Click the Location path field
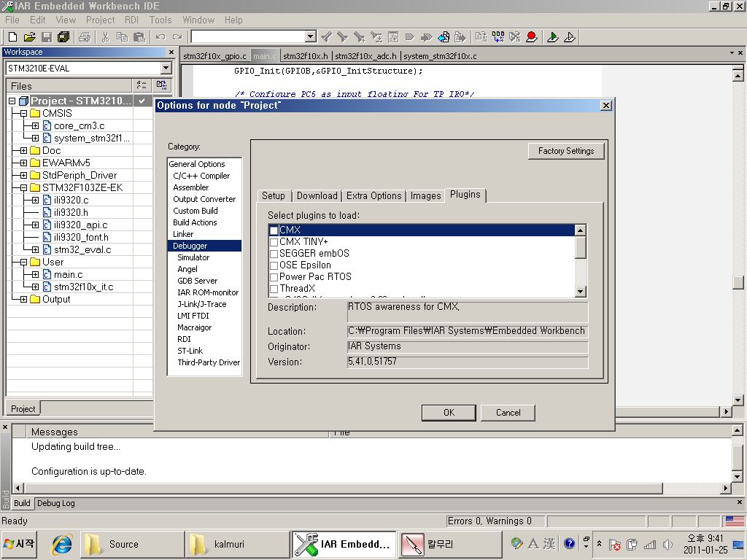Screen dimensions: 747x560 pos(468,331)
